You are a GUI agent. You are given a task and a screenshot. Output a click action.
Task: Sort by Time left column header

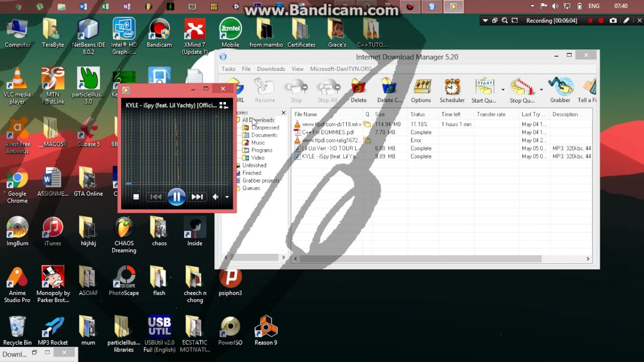click(456, 115)
